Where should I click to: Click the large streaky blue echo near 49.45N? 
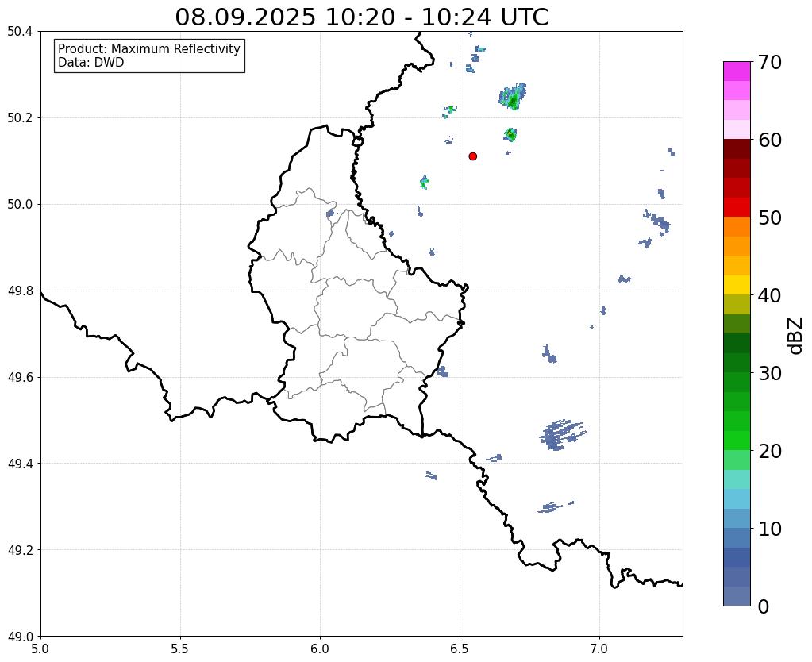[563, 435]
